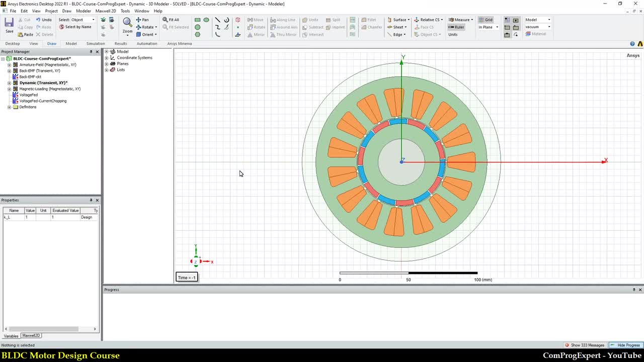This screenshot has height=362, width=644.
Task: Switch to the Simulation ribbon tab
Action: (96, 44)
